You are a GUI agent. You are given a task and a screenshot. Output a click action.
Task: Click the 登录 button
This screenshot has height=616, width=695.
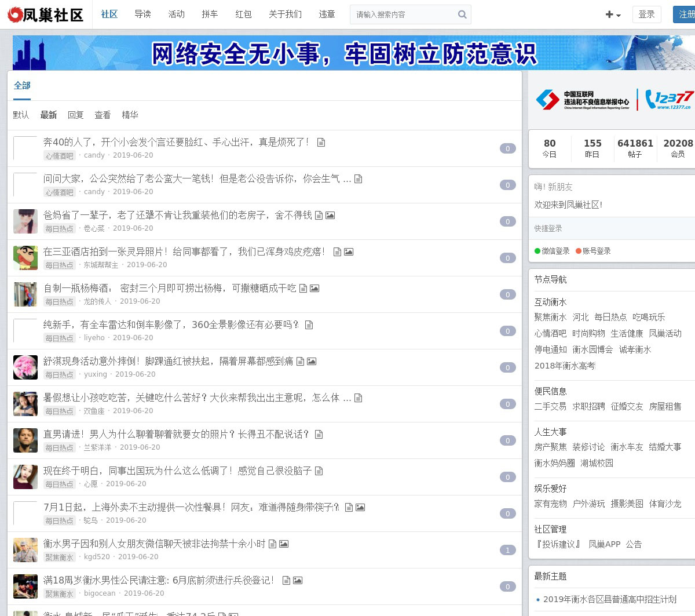[x=646, y=14]
